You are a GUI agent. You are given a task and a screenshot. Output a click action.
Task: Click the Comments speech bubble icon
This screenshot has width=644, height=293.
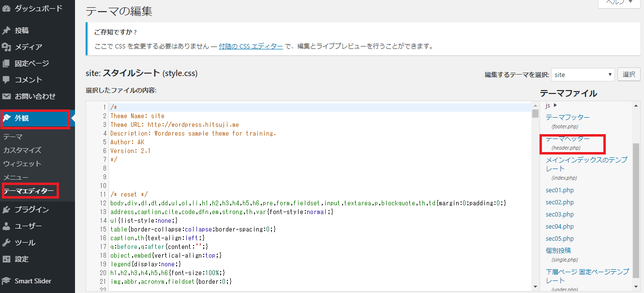point(6,80)
